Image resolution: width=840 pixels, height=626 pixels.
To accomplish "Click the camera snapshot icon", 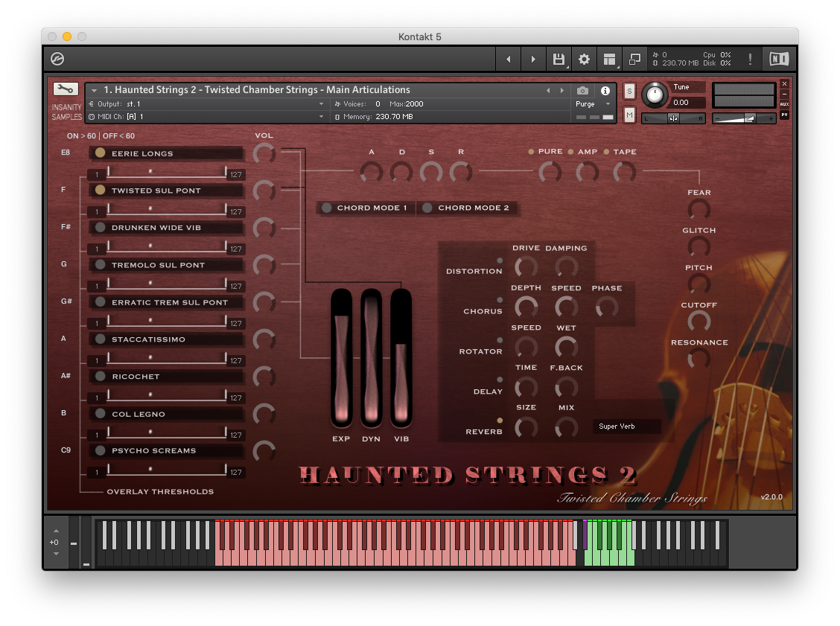I will click(583, 90).
